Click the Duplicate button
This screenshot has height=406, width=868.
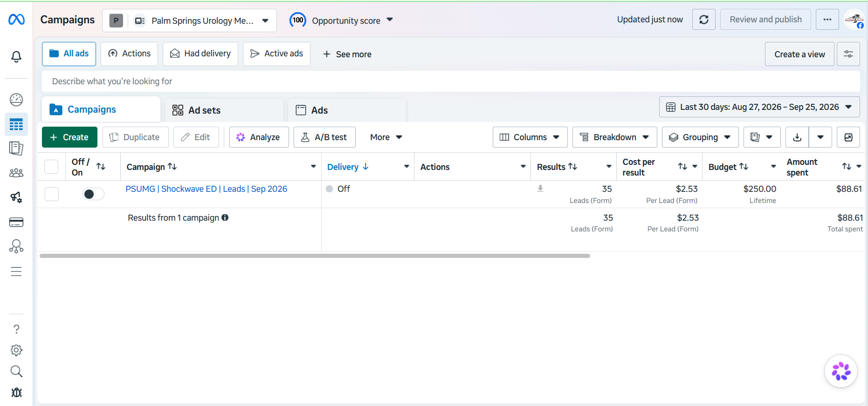click(x=135, y=137)
